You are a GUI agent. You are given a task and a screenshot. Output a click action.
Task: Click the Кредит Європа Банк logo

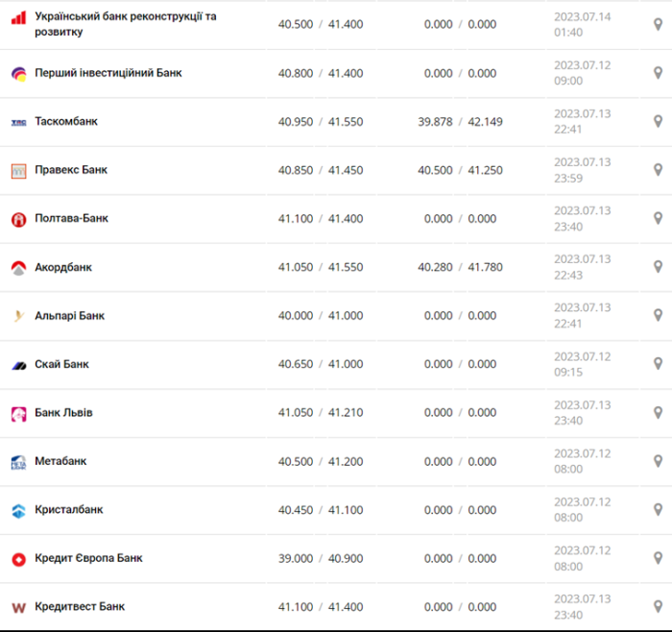pos(18,559)
